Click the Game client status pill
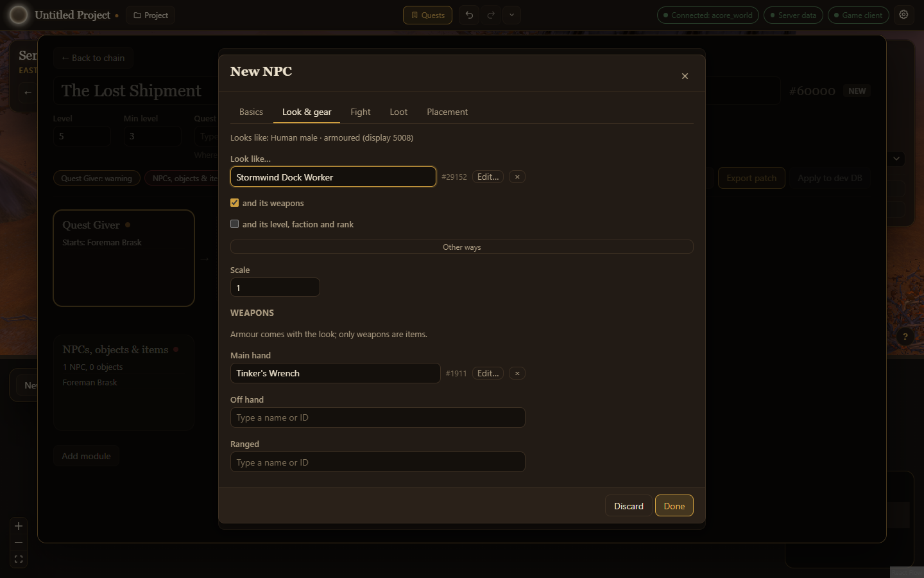This screenshot has width=924, height=578. click(858, 15)
